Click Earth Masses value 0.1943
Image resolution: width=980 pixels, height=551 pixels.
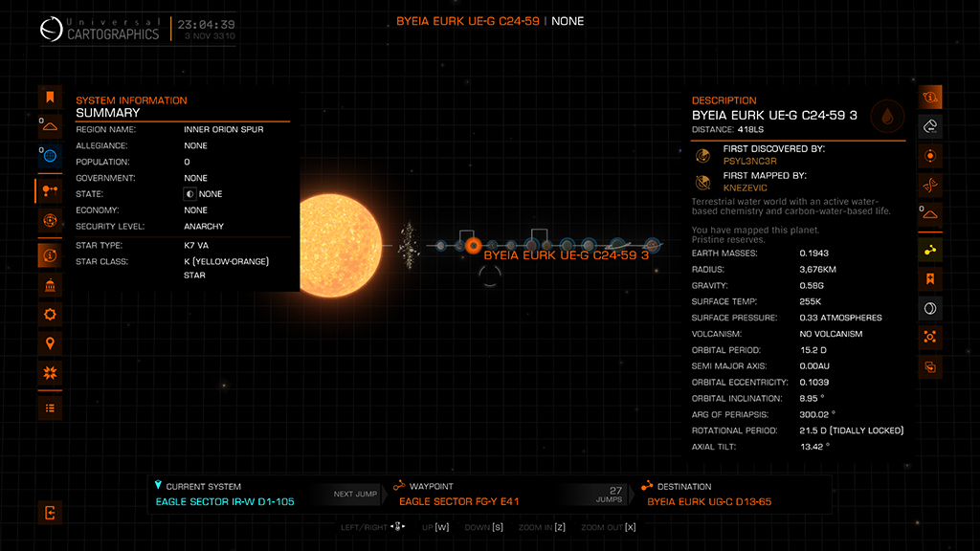813,253
